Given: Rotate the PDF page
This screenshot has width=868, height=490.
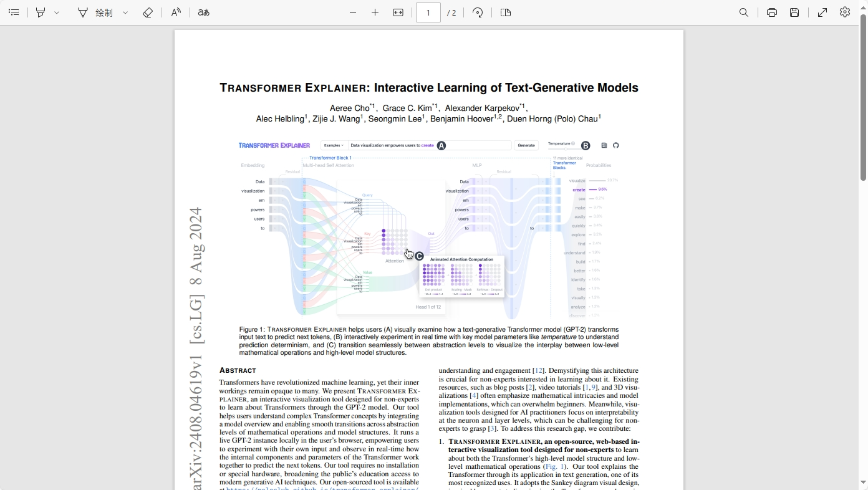Looking at the screenshot, I should click(478, 12).
